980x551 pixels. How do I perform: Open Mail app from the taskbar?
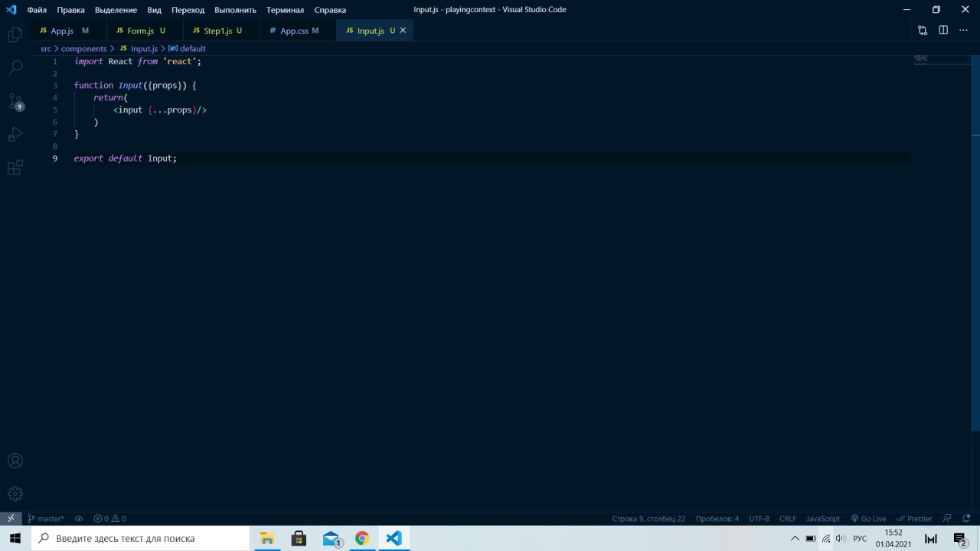coord(331,538)
